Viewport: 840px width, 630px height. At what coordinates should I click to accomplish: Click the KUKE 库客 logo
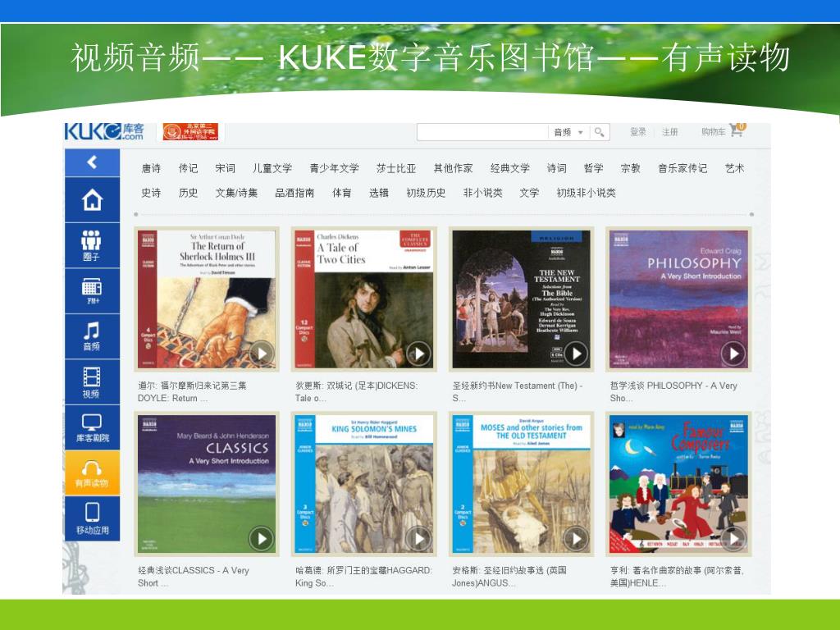tap(104, 131)
